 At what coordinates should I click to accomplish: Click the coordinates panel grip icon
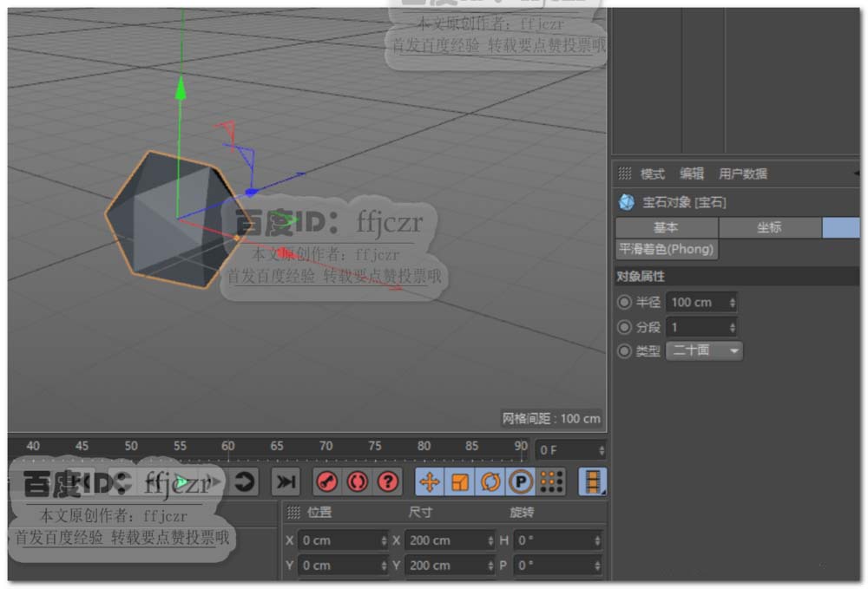[x=293, y=513]
